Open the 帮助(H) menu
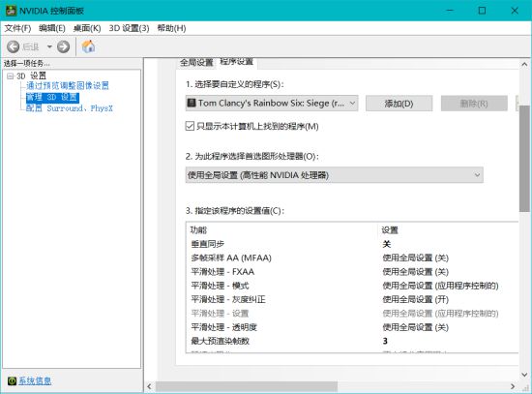This screenshot has height=394, width=532. (x=171, y=28)
